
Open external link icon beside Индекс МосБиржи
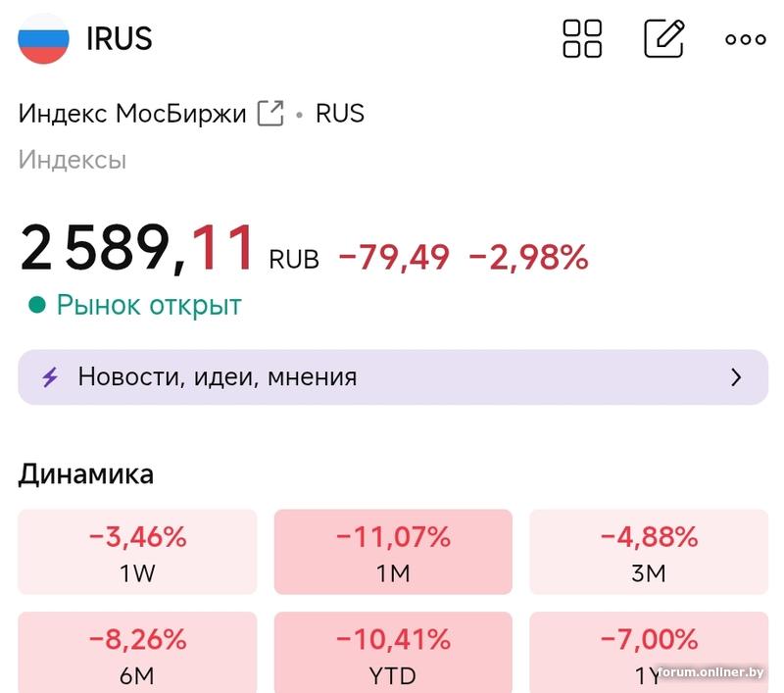(269, 114)
